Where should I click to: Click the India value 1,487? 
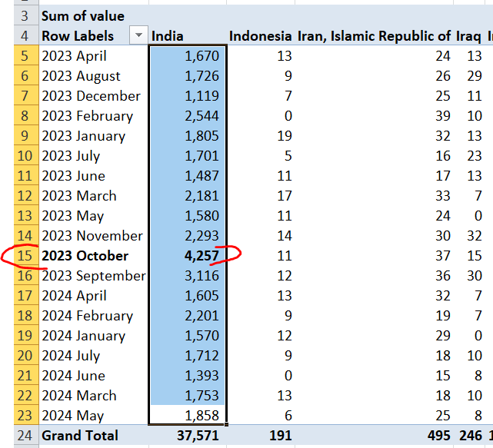[x=202, y=176]
